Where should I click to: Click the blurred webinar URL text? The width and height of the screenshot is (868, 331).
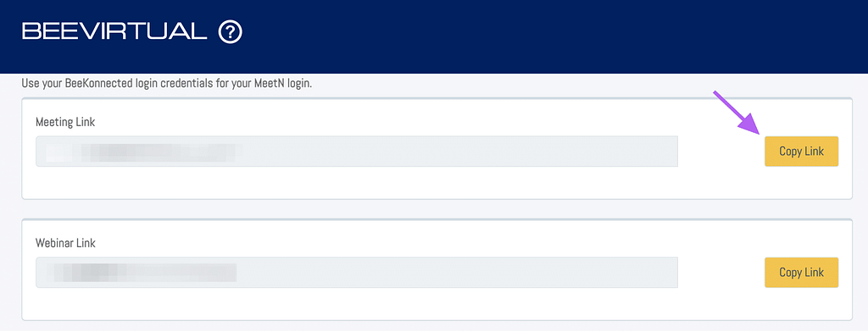(142, 273)
